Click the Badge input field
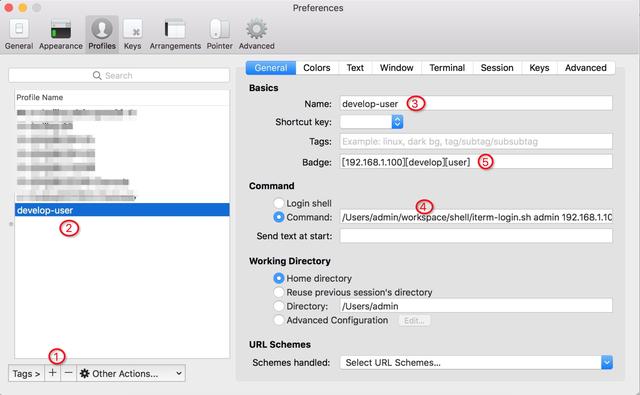 click(x=476, y=162)
